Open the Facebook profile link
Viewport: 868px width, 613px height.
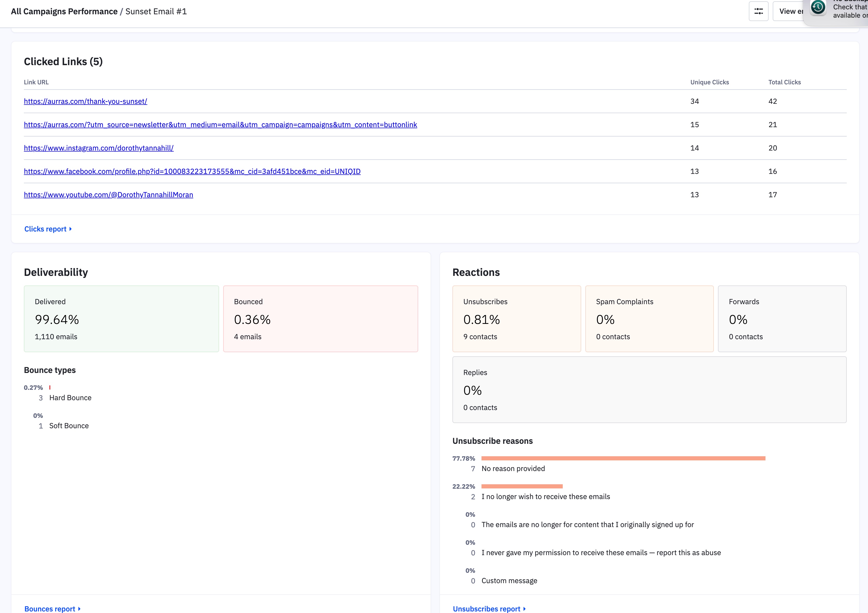coord(192,172)
